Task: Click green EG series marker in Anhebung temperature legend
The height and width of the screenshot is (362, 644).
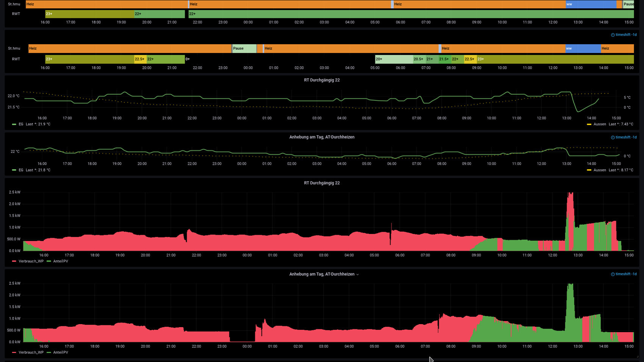Action: point(14,170)
